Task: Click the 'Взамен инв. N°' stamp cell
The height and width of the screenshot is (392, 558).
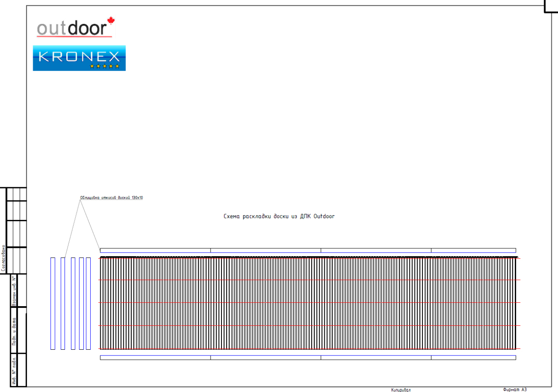Action: (x=14, y=291)
